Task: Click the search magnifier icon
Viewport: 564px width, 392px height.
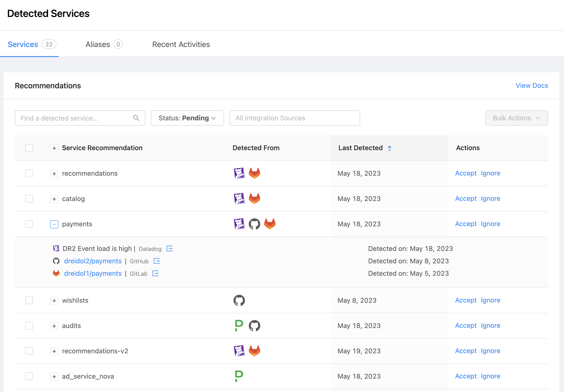Action: (136, 118)
